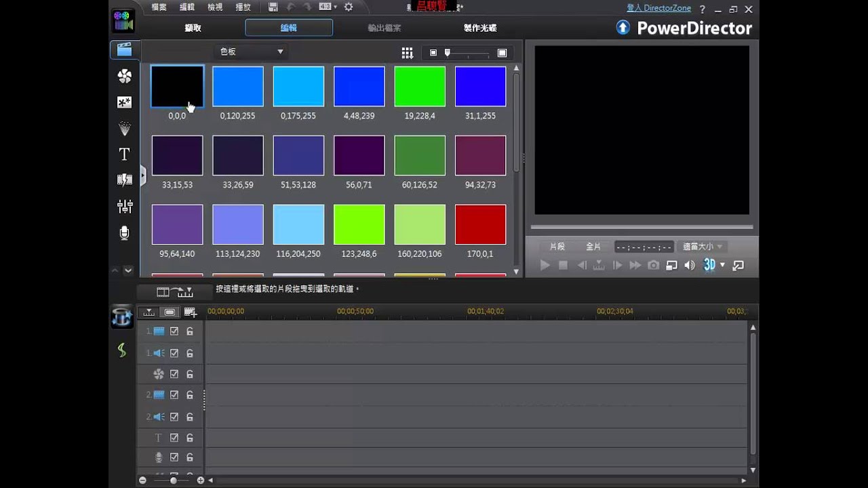868x488 pixels.
Task: Click the rooms list up chevron
Action: 115,270
